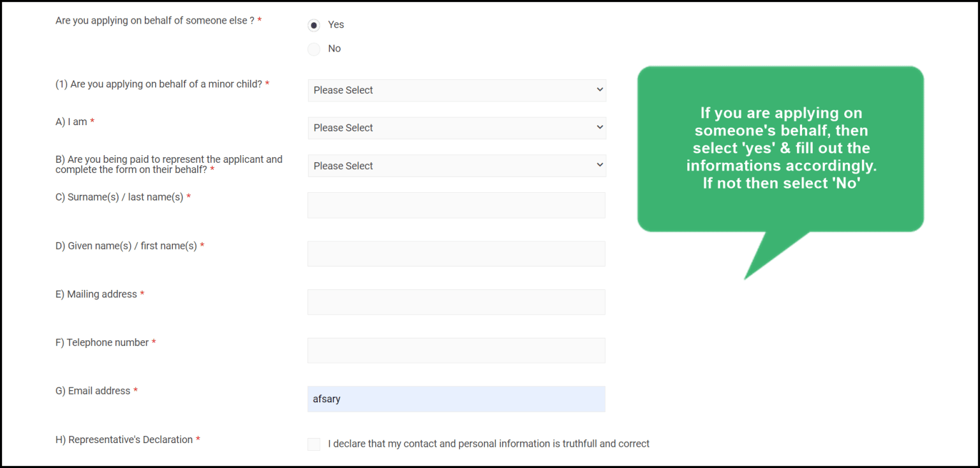Click the 'I am' dropdown chevron arrow
The height and width of the screenshot is (468, 980).
(x=599, y=128)
